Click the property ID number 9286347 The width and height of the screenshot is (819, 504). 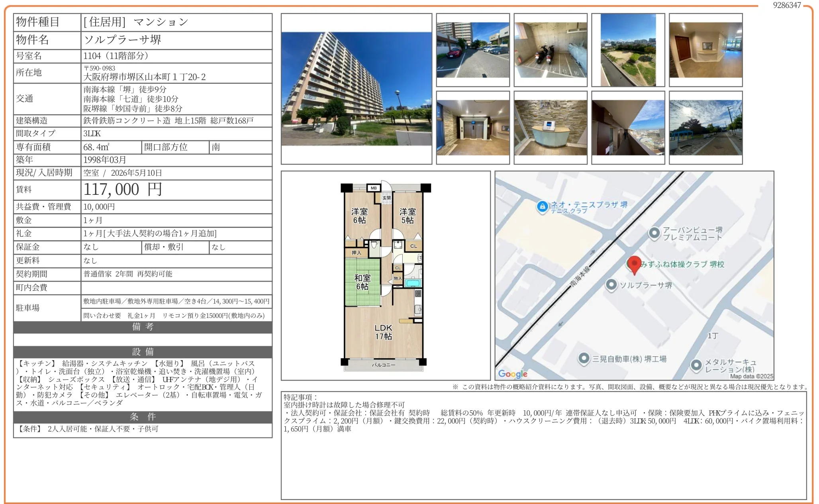click(x=787, y=5)
